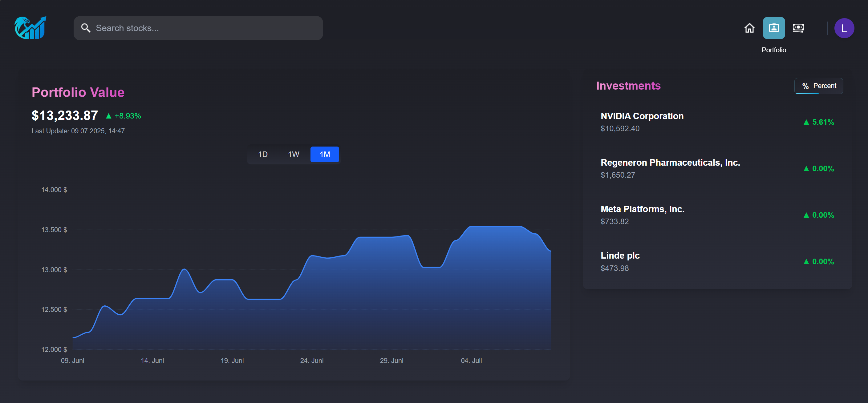The width and height of the screenshot is (868, 403).
Task: Click Meta Platforms' green up-arrow indicator
Action: [806, 215]
